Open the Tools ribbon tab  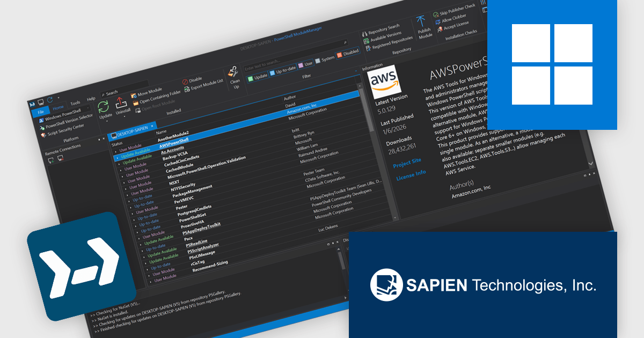click(75, 103)
